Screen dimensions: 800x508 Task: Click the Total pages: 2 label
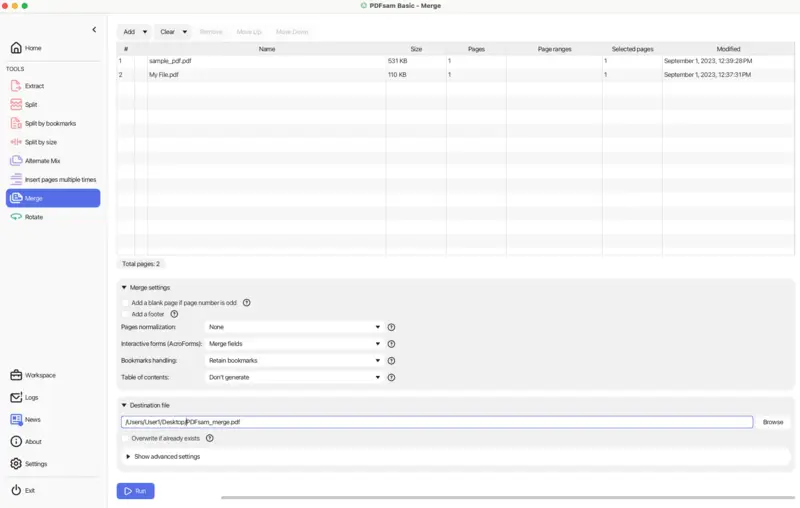coord(141,264)
